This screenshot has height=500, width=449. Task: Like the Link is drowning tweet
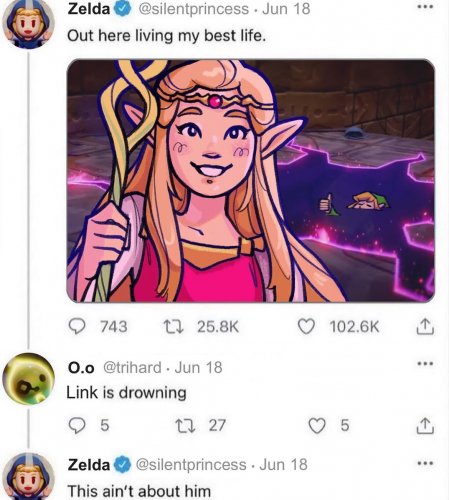pos(317,425)
